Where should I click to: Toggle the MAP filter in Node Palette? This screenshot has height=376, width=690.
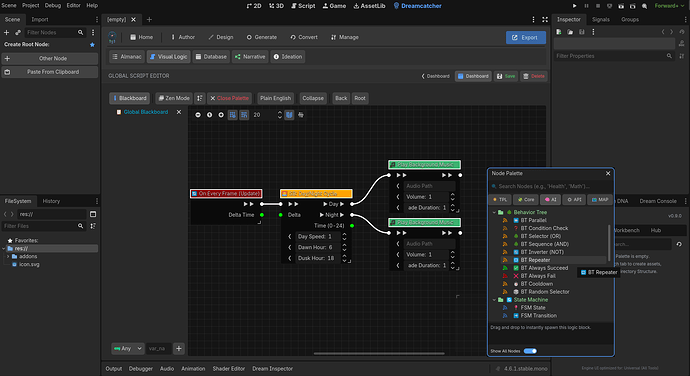coord(599,199)
